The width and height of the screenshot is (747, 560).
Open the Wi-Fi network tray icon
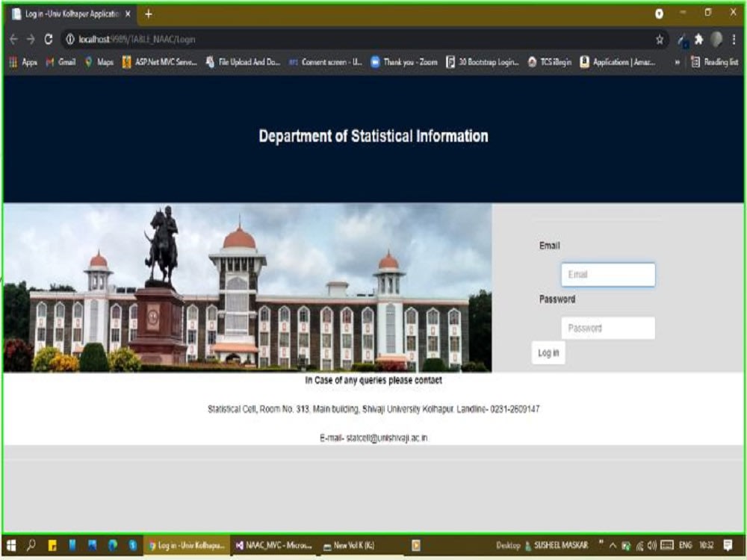coord(639,546)
